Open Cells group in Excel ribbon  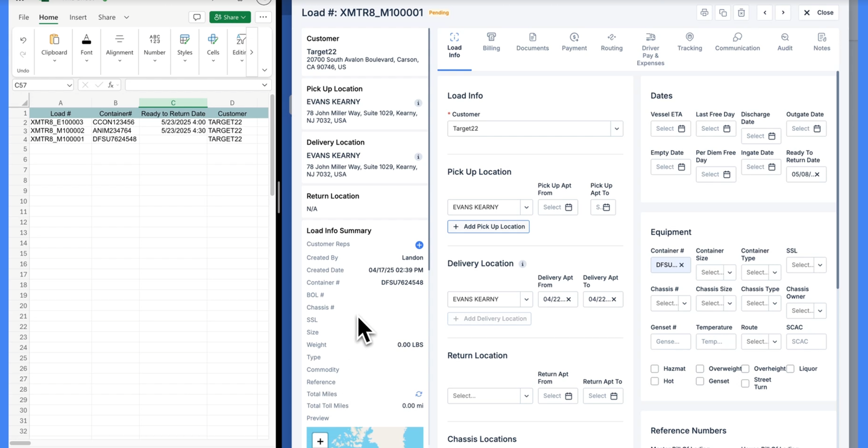(x=213, y=48)
